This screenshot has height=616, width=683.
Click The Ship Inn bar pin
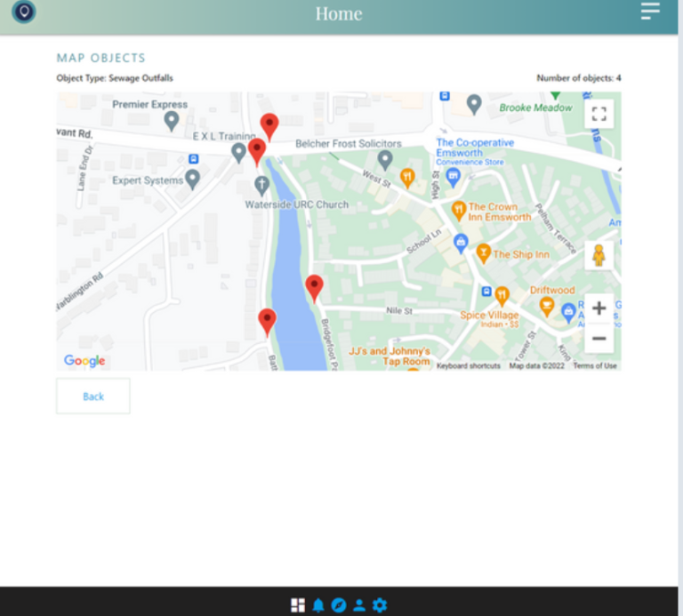click(x=484, y=254)
